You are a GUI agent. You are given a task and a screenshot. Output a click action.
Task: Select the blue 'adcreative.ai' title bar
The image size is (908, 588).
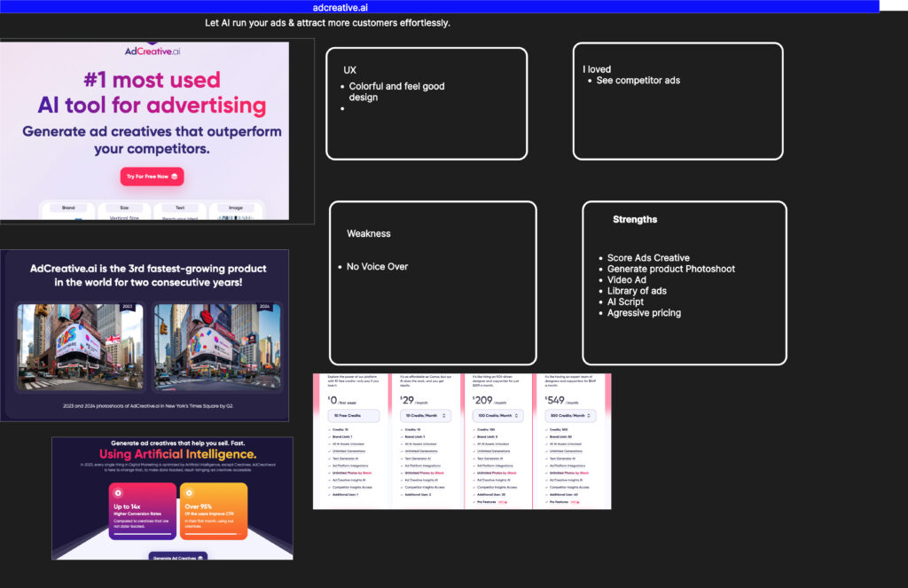440,7
